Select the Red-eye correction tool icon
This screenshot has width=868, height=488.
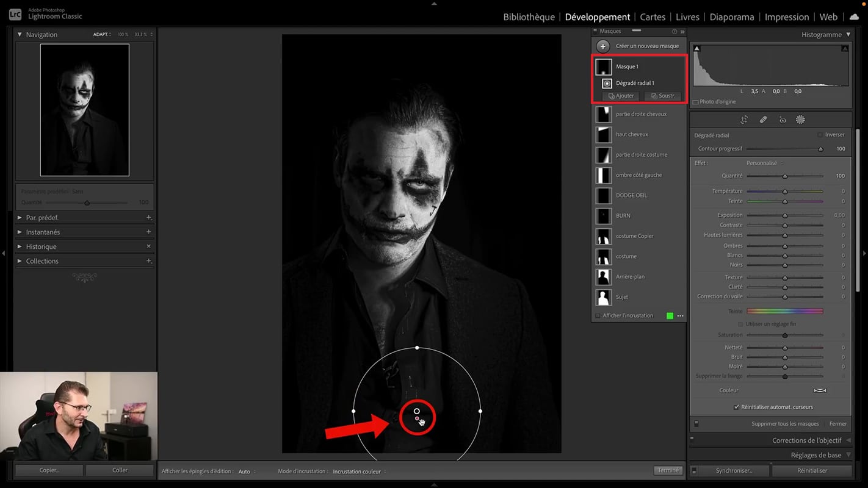[x=782, y=120]
